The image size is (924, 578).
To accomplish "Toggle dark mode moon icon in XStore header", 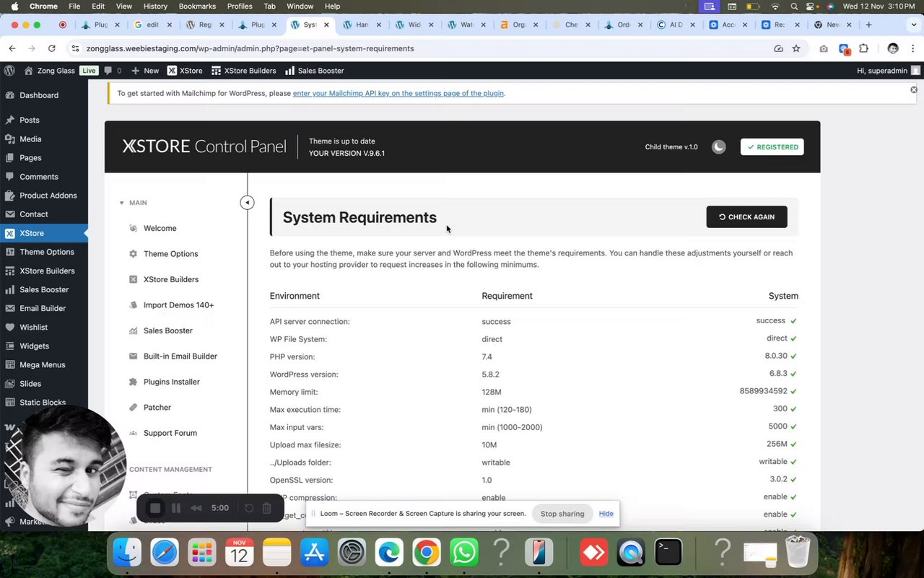I will [x=718, y=146].
